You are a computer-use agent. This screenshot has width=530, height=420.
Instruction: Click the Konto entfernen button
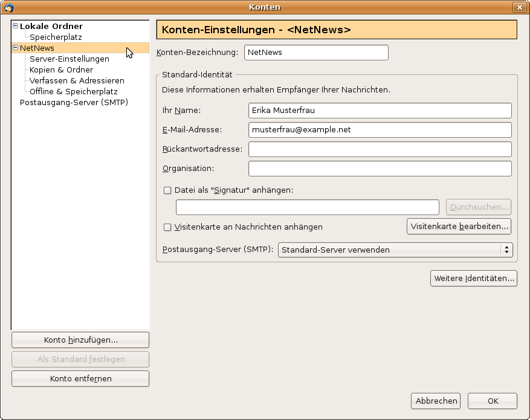80,378
